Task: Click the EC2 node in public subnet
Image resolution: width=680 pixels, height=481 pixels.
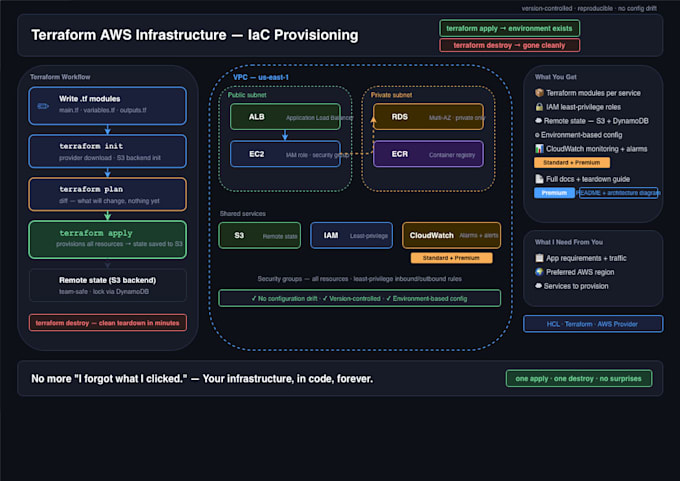Action: 285,154
